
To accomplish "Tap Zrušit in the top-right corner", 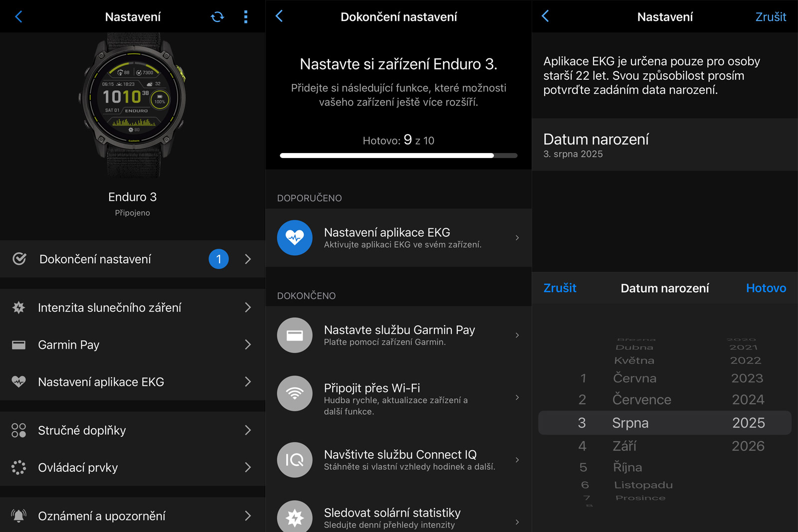I will [x=771, y=17].
